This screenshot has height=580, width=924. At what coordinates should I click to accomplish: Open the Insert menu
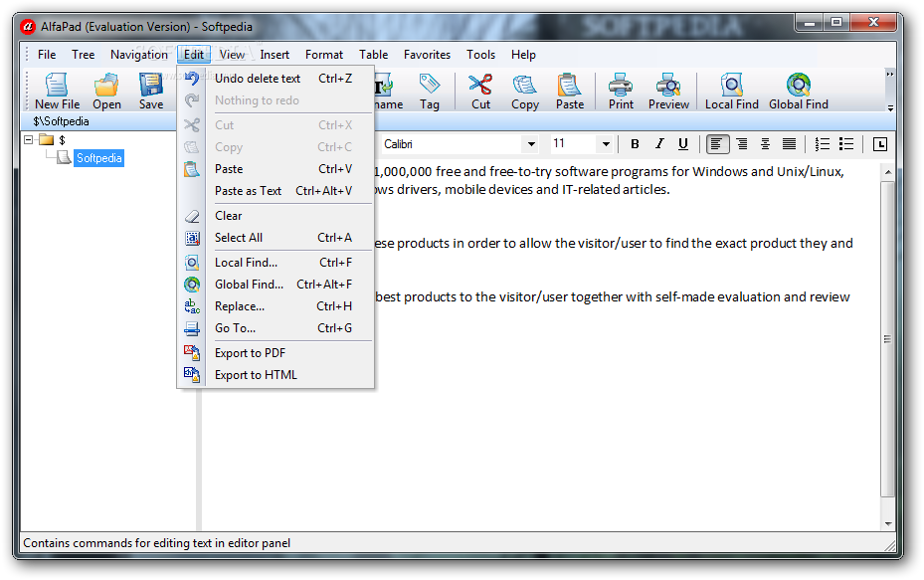click(x=275, y=55)
